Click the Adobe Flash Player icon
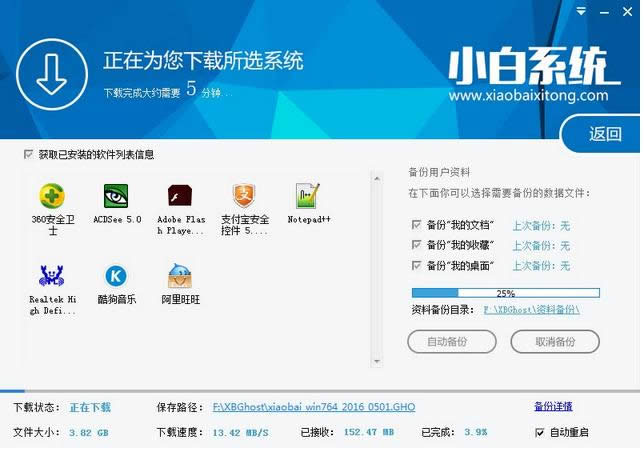The width and height of the screenshot is (644, 455). click(x=180, y=196)
